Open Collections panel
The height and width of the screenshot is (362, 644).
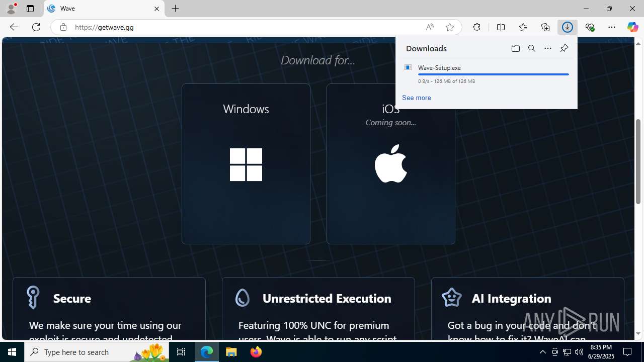tap(545, 27)
